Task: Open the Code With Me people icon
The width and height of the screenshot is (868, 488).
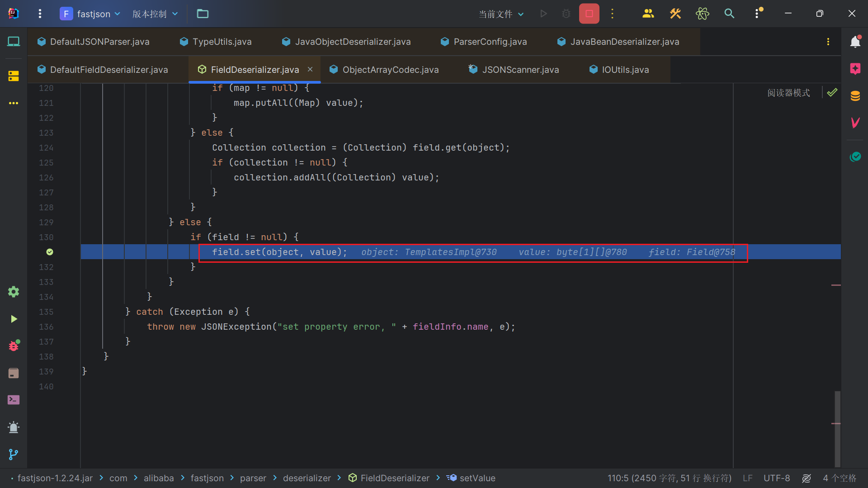Action: (648, 14)
